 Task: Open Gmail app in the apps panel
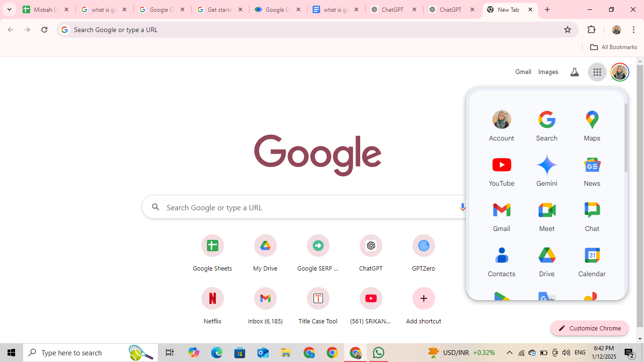[x=502, y=216]
